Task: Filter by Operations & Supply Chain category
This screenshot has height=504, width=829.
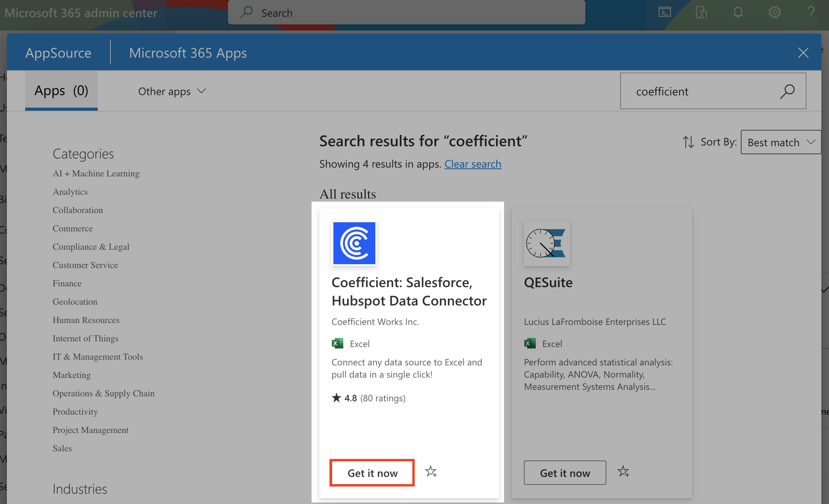Action: [x=103, y=393]
